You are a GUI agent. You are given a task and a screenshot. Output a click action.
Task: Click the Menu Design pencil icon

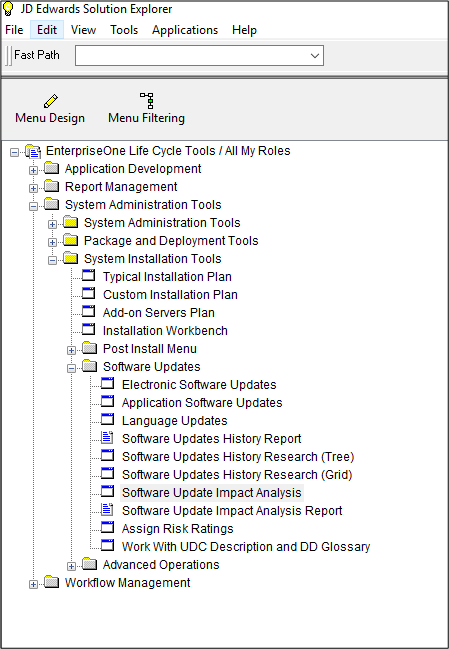tap(50, 101)
